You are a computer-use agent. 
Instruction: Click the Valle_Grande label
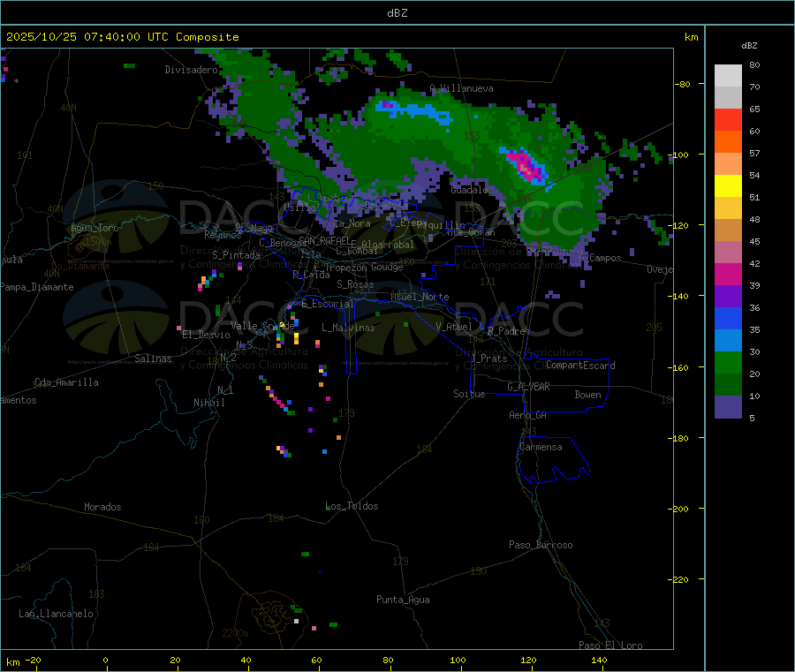tap(262, 326)
